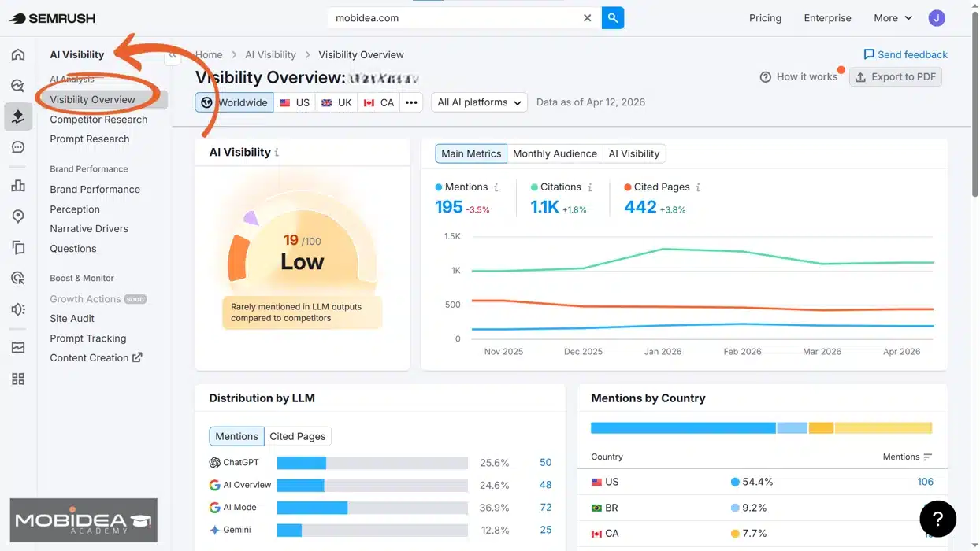The image size is (980, 551).
Task: Select Mentions tab in Distribution by LLM
Action: (236, 436)
